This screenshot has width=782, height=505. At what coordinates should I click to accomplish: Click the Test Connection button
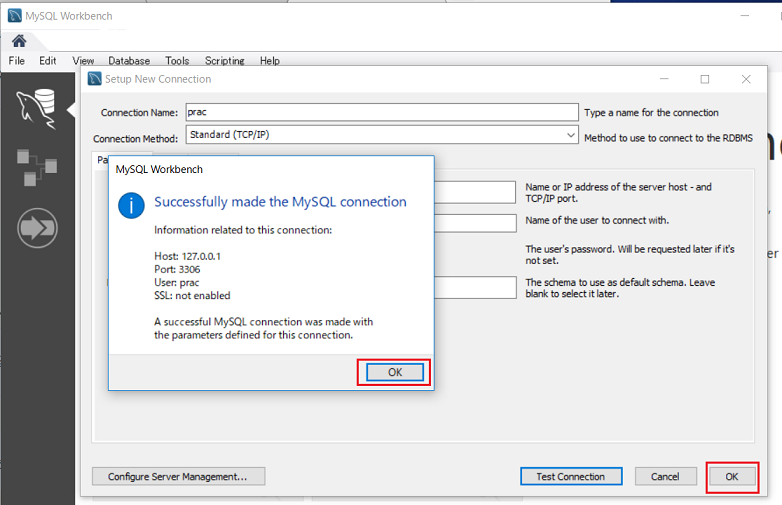click(571, 477)
